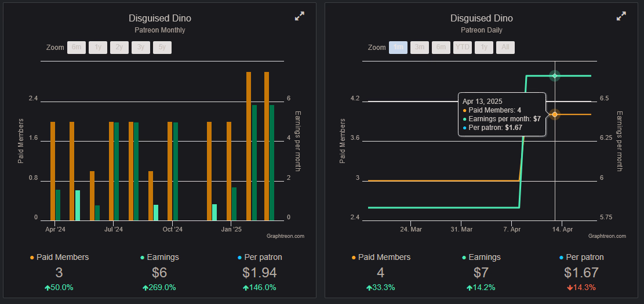The image size is (644, 304).
Task: Click the green Earnings point on Apr 13
Action: [x=555, y=76]
